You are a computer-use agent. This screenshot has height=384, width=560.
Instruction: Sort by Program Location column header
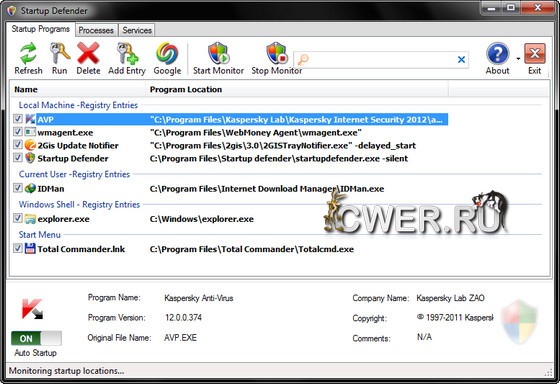tap(297, 89)
